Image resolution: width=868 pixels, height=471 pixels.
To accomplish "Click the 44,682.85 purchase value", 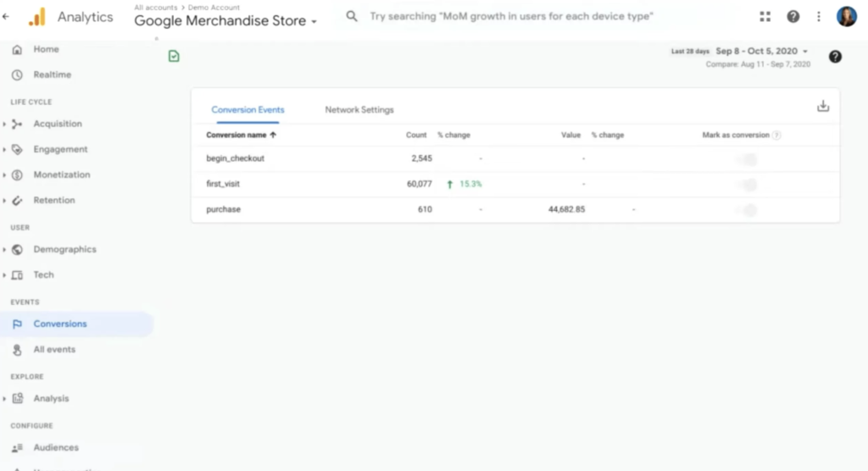I will [x=566, y=209].
